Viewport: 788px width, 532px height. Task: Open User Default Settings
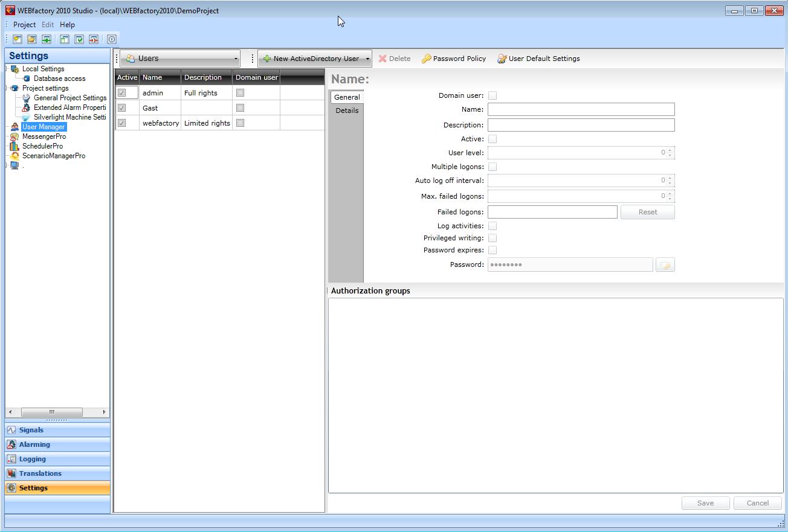click(538, 59)
